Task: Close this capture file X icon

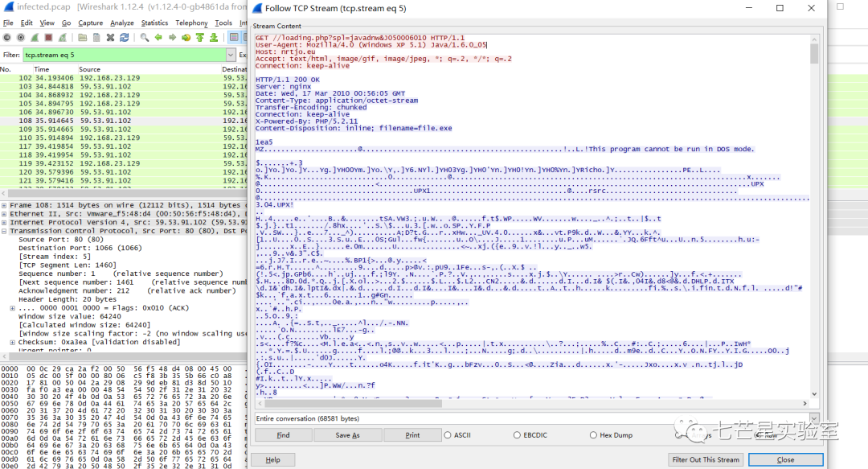Action: point(110,37)
